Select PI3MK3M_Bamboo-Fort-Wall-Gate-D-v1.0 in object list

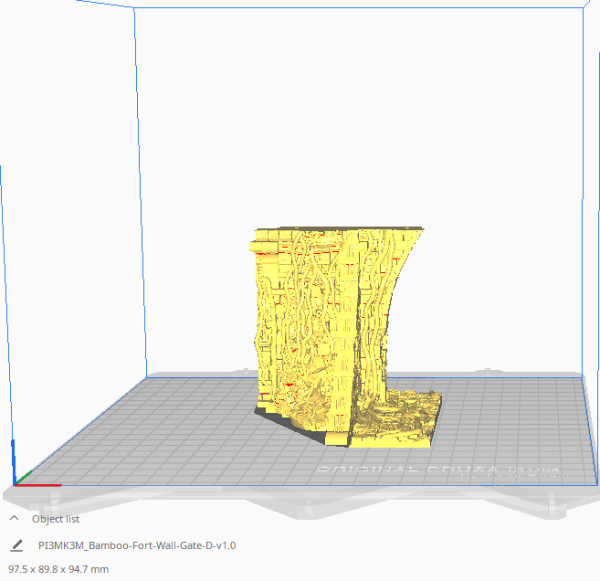coord(137,546)
